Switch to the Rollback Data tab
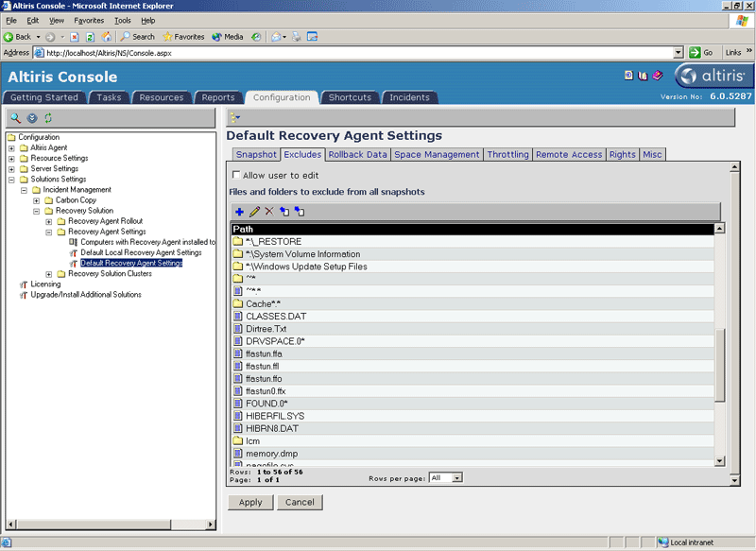Viewport: 756px width, 551px height. pyautogui.click(x=357, y=154)
